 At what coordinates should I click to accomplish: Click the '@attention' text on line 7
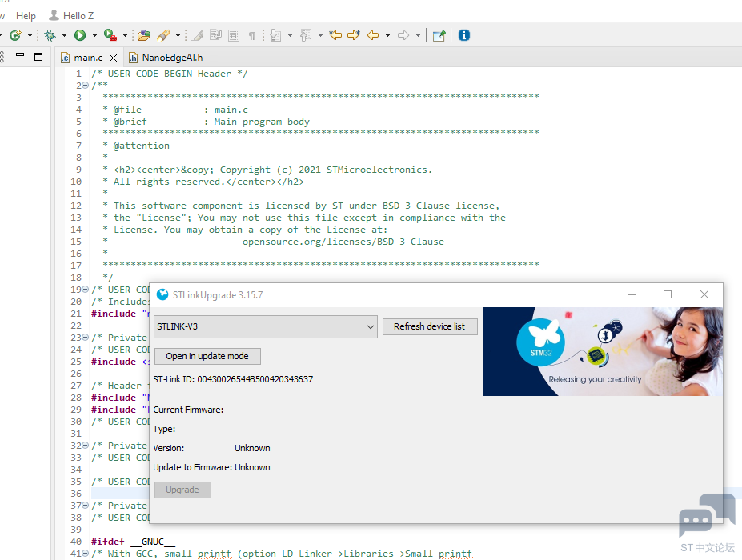coord(141,146)
